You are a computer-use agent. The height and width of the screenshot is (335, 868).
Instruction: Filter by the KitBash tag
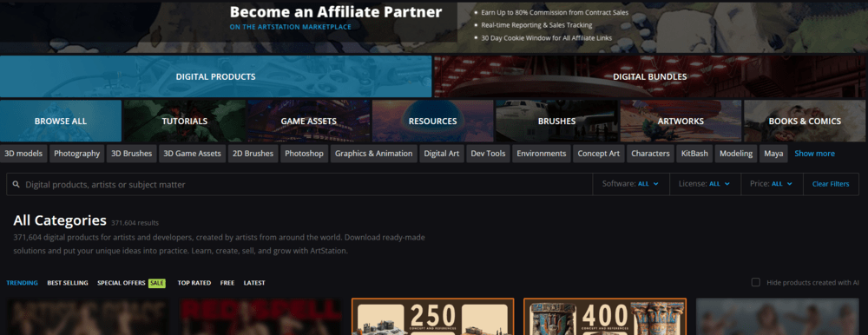694,154
